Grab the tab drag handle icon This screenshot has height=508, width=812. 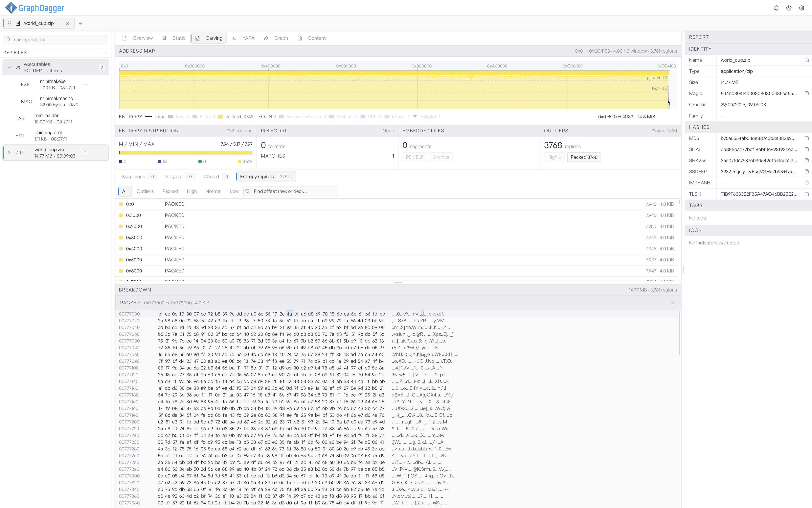tap(9, 23)
